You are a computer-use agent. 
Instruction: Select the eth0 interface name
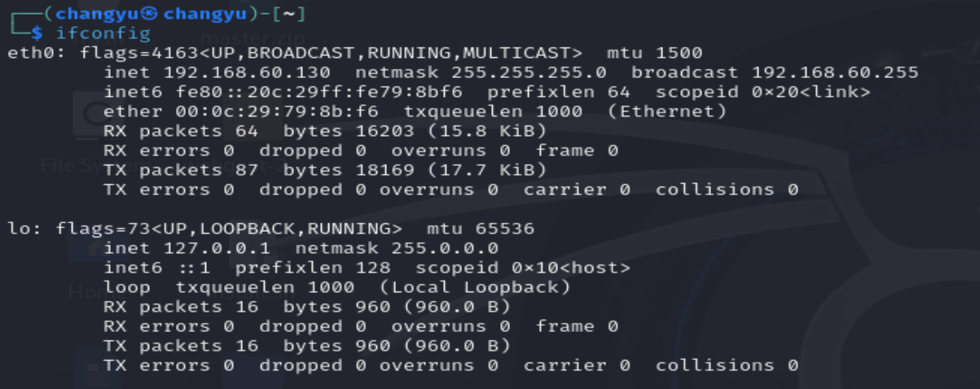[x=31, y=53]
